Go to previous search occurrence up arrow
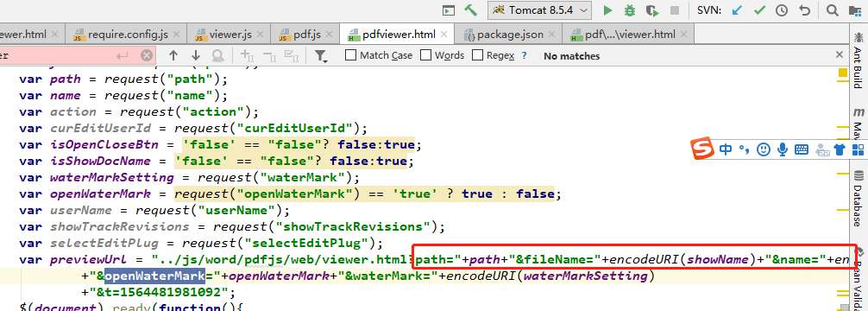Image resolution: width=868 pixels, height=311 pixels. [173, 55]
